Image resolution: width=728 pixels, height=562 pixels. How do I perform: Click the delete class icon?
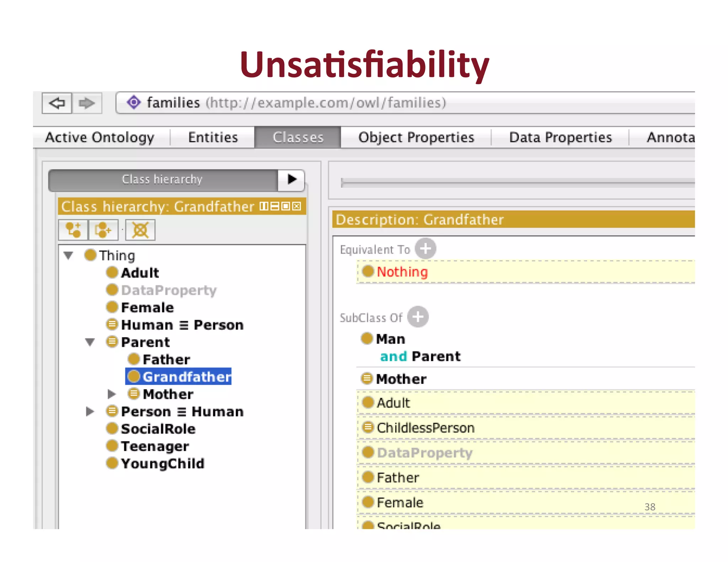pyautogui.click(x=140, y=230)
